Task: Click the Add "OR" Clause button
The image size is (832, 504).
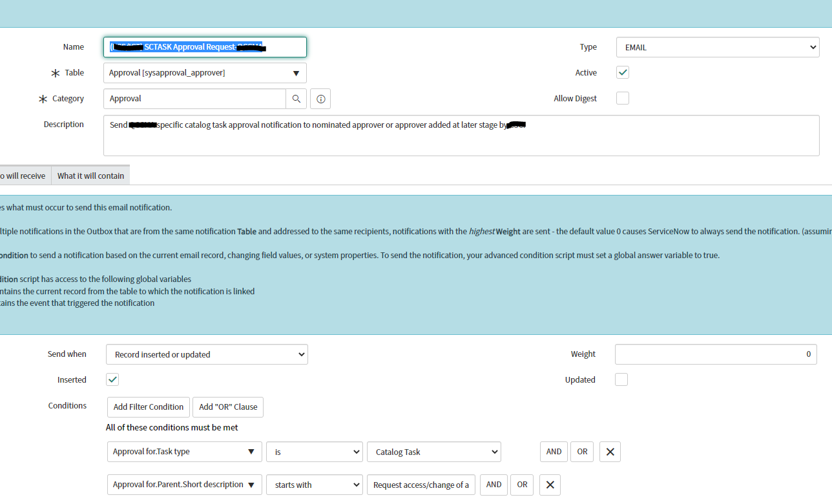Action: [228, 407]
